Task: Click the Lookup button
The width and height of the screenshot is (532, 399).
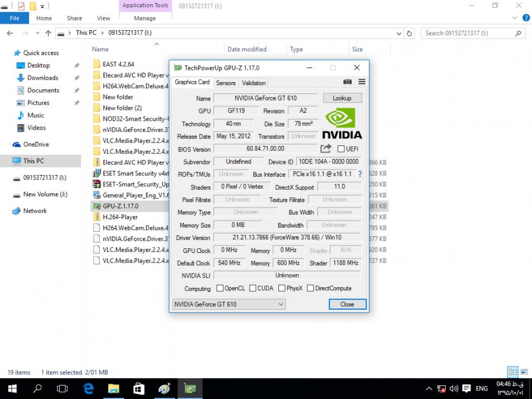Action: [x=342, y=98]
